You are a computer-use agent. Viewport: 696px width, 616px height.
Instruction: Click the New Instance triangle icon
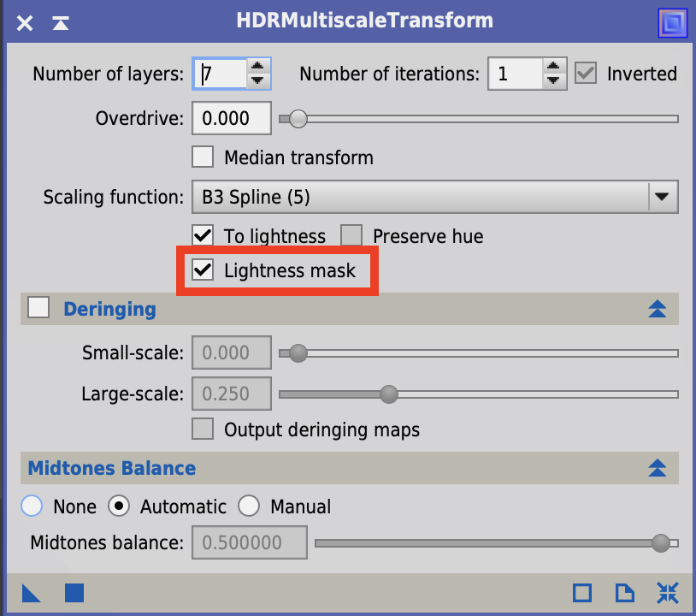pos(31,593)
